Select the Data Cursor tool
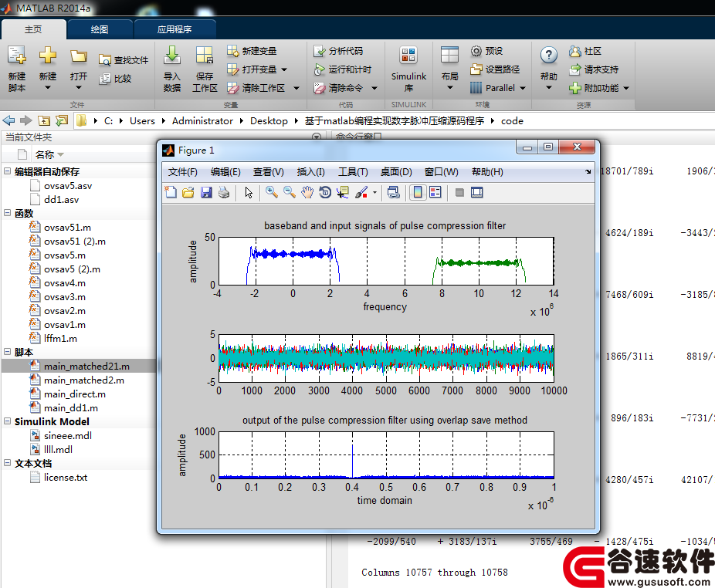The height and width of the screenshot is (588, 715). tap(343, 192)
